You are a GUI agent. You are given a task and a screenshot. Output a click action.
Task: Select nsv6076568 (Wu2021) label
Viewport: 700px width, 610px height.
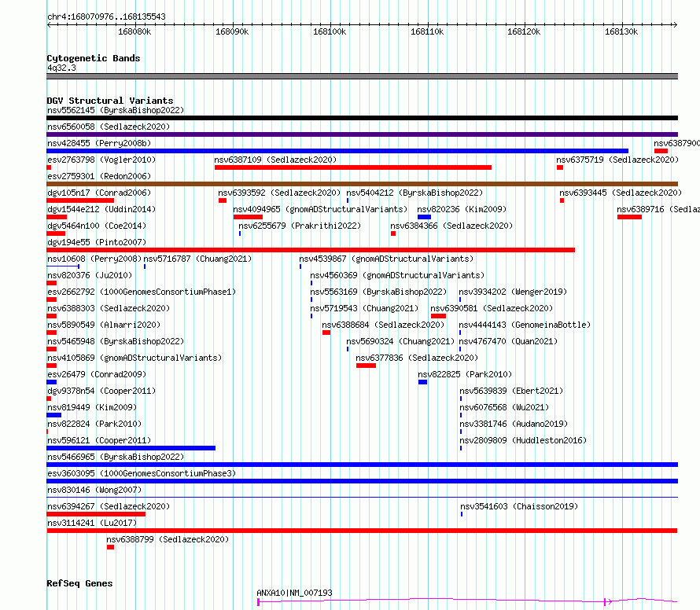[504, 407]
